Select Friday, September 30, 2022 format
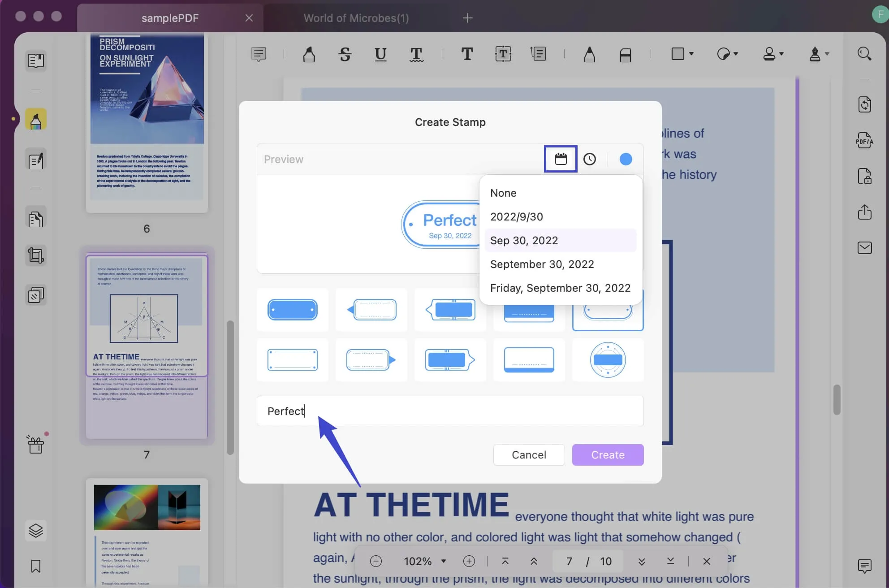 click(x=560, y=288)
